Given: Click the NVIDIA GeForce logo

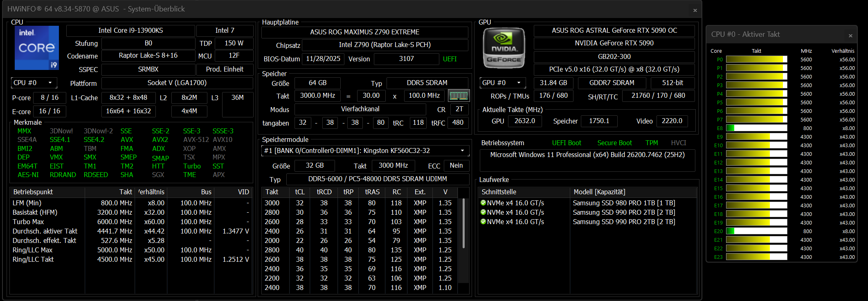Looking at the screenshot, I should coord(504,48).
